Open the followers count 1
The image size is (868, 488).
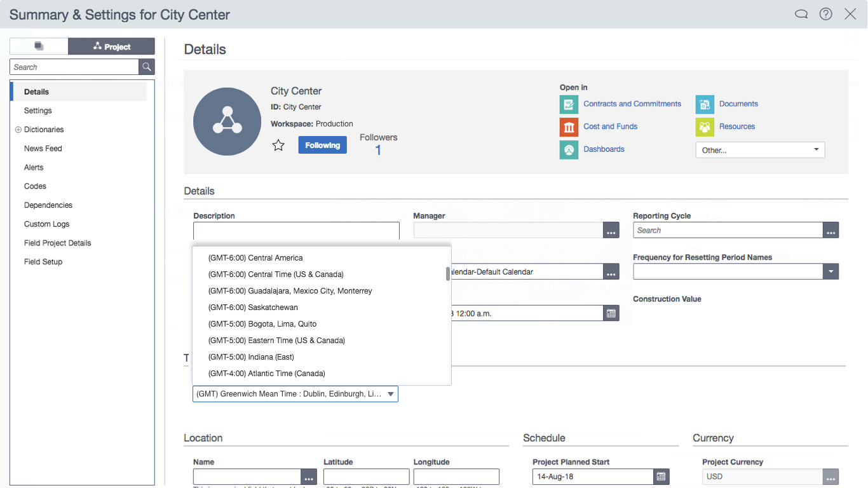click(x=378, y=151)
